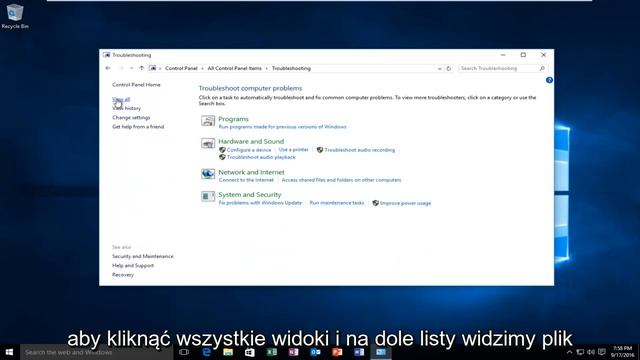Open the volume icon in system tray
640x360 pixels.
point(591,352)
